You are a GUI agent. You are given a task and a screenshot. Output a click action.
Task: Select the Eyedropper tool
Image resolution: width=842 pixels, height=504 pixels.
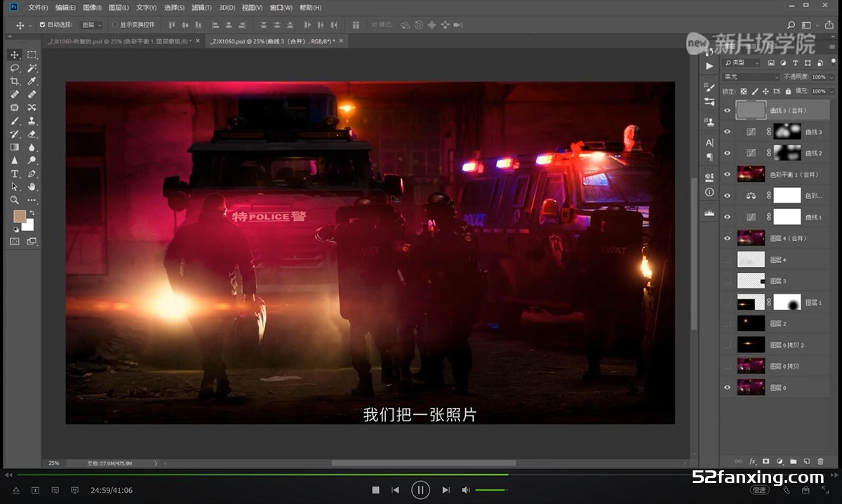(x=32, y=81)
